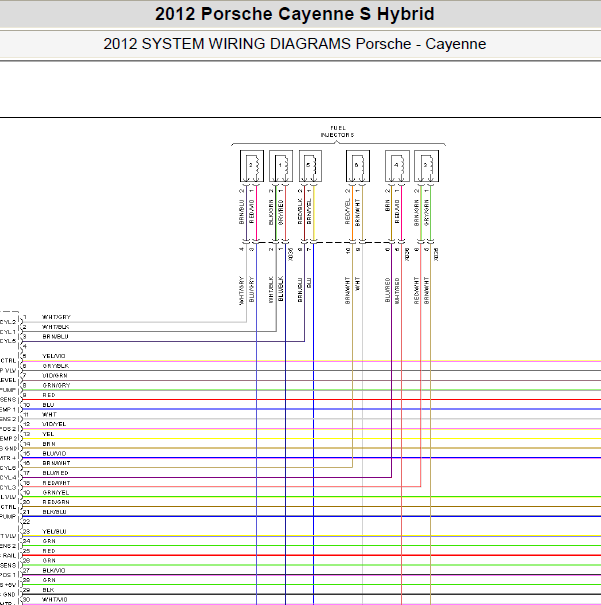Click the 2012 SYSTEM WIRING DIAGRAMS subtitle
This screenshot has height=605, width=601.
coord(295,44)
